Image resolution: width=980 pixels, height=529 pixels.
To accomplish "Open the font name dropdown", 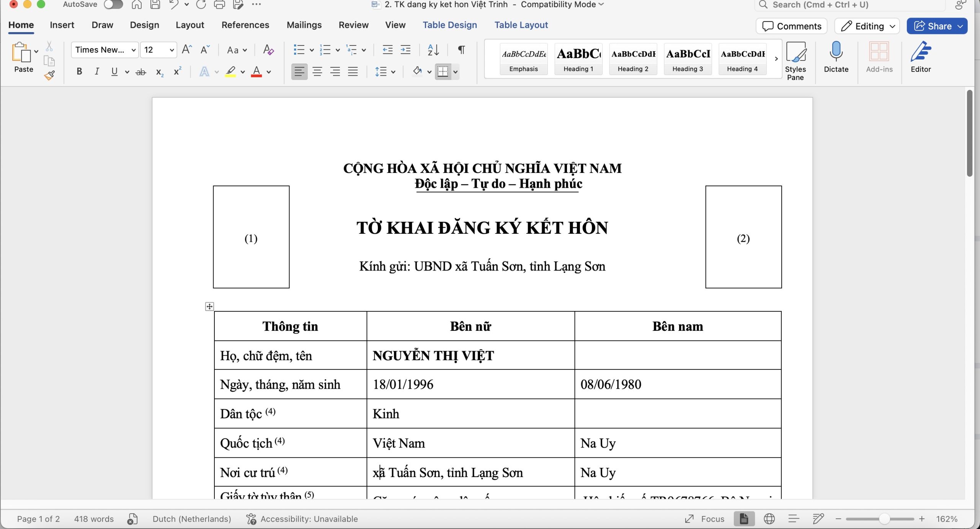I will pos(133,50).
